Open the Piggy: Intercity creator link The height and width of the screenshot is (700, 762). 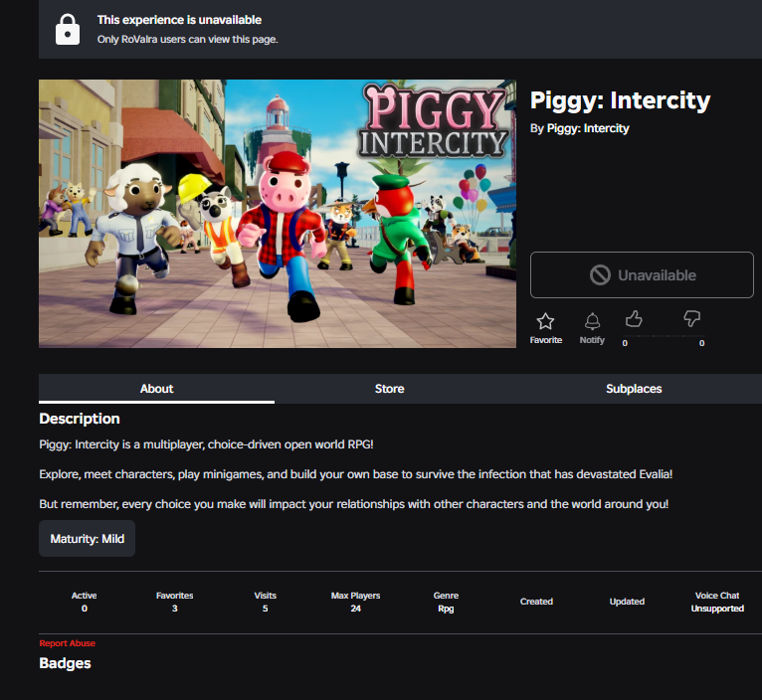coord(588,128)
